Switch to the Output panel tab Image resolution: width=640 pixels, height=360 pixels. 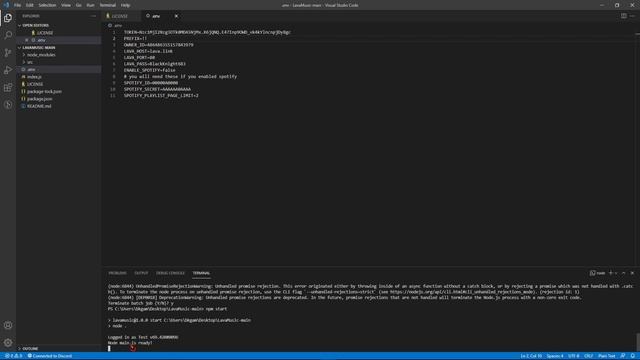pyautogui.click(x=141, y=273)
